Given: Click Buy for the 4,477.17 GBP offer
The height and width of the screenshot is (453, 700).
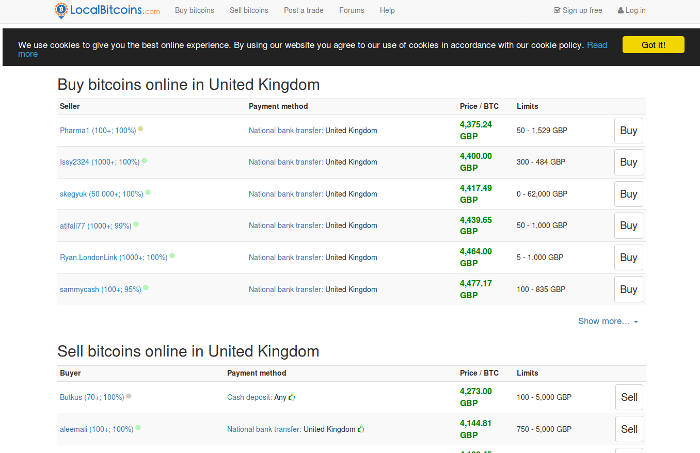Looking at the screenshot, I should point(628,290).
